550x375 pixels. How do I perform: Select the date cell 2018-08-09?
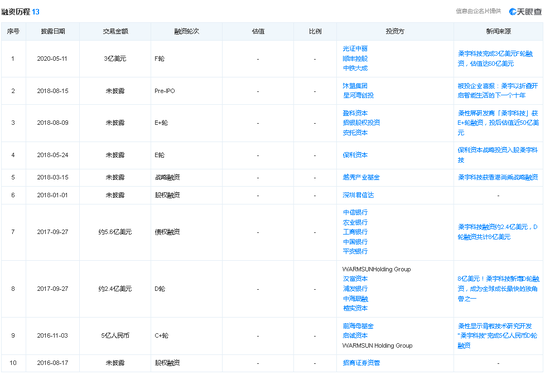52,123
